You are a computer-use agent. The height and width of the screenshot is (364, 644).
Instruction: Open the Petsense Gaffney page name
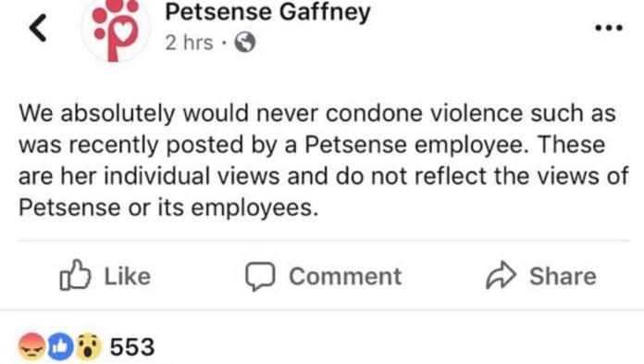[267, 12]
